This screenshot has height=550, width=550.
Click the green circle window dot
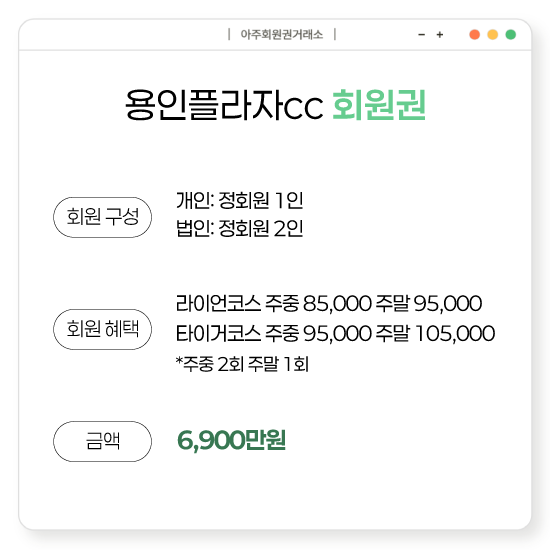(x=511, y=35)
